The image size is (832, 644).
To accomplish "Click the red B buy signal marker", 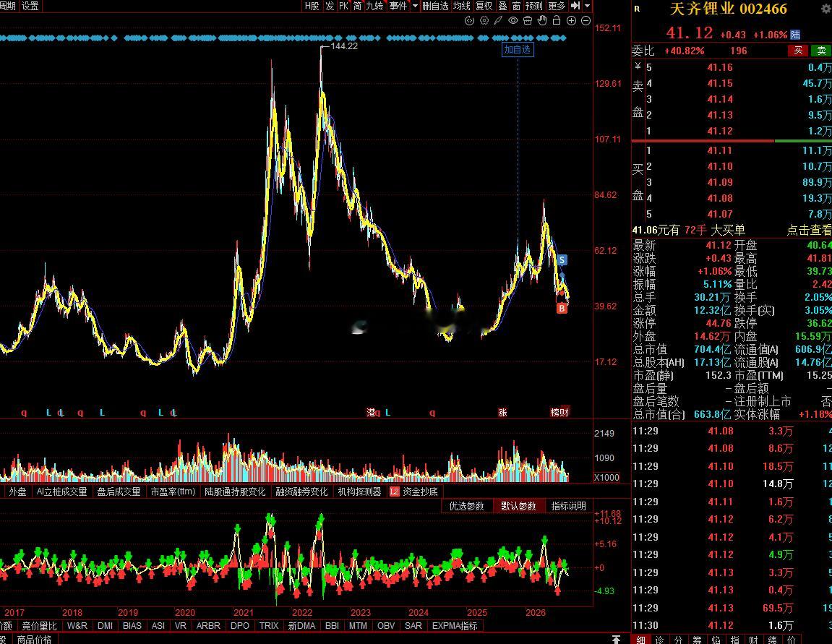I will [x=562, y=308].
